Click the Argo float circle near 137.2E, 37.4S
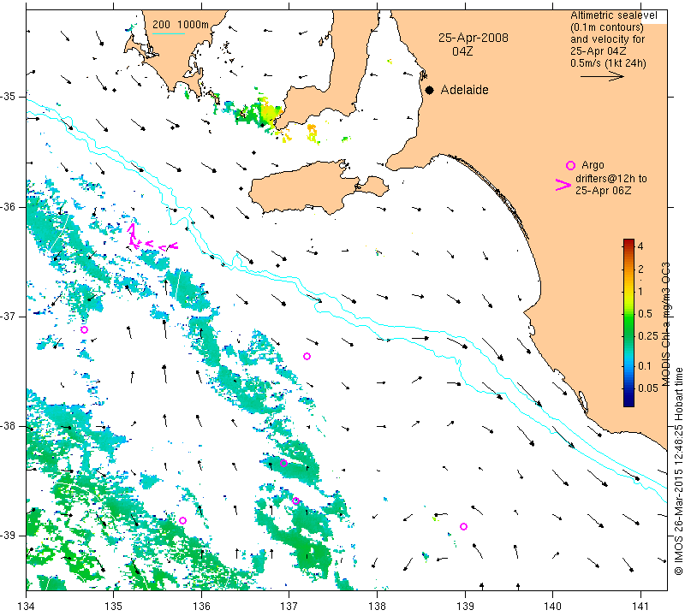685x616 pixels. tap(307, 356)
